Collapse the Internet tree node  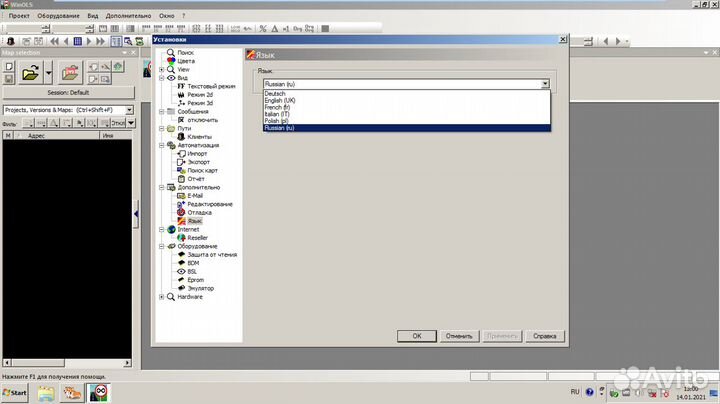tap(162, 229)
